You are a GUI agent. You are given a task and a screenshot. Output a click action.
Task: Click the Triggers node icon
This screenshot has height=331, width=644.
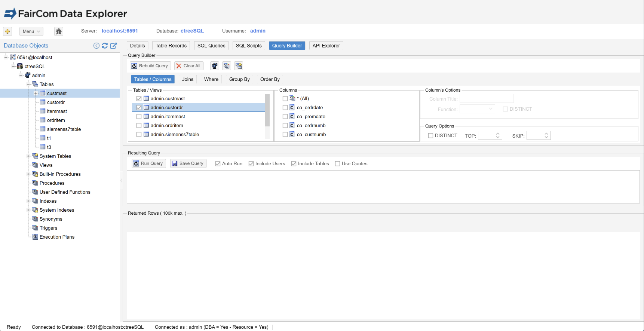[x=35, y=228]
